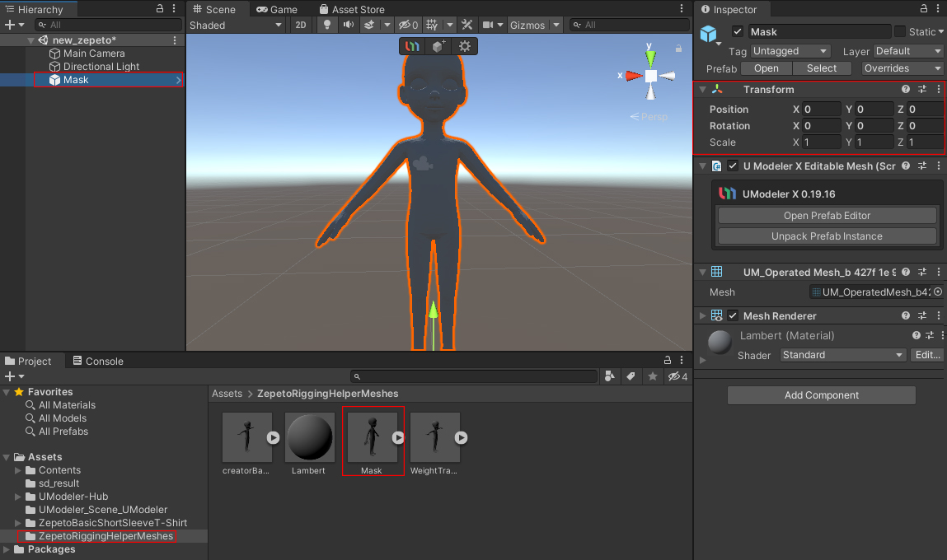Click the Add Component button
947x560 pixels.
pyautogui.click(x=822, y=395)
